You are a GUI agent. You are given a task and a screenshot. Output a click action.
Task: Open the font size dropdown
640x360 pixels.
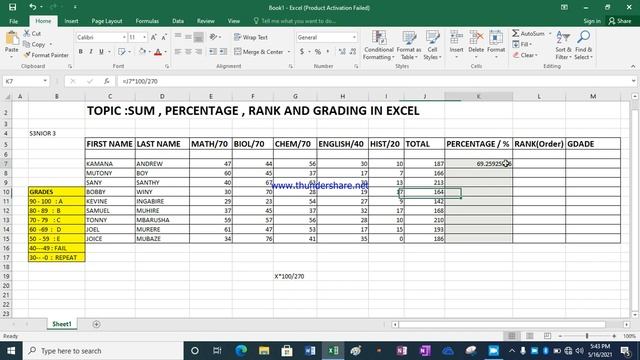(x=144, y=37)
